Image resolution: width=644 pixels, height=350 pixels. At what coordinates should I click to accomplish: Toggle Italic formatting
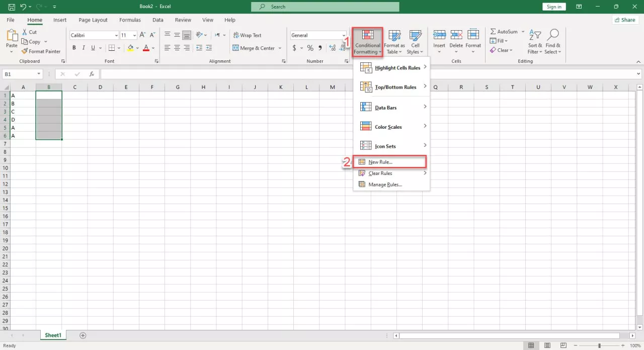click(x=83, y=48)
